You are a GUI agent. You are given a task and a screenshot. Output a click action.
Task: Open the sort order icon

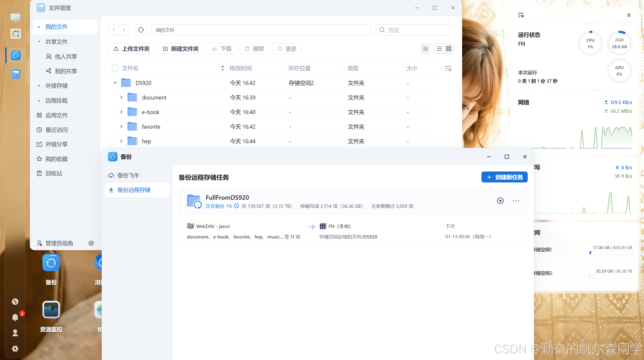coord(425,49)
